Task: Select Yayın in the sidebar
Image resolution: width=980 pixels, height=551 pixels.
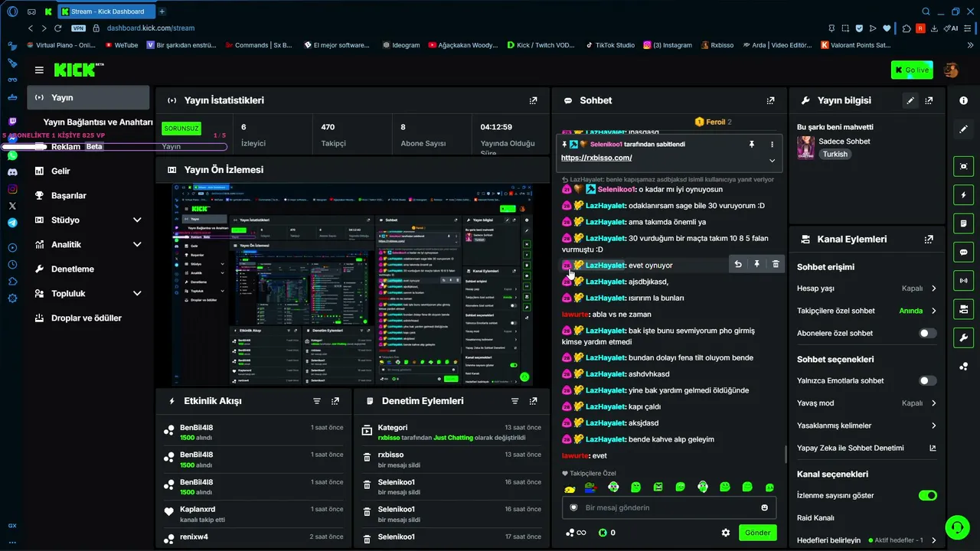Action: pos(88,98)
